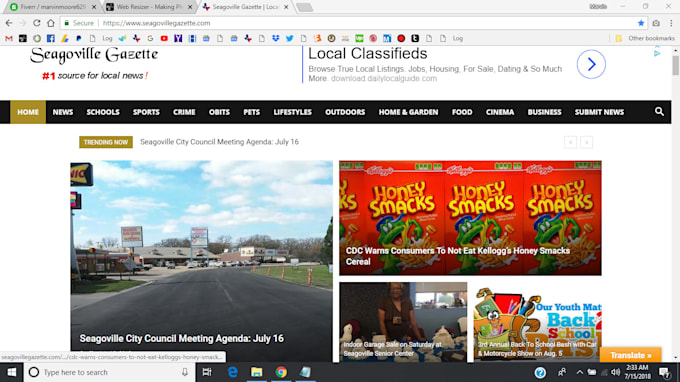Open the NEWS menu
Image resolution: width=680 pixels, height=382 pixels.
63,112
